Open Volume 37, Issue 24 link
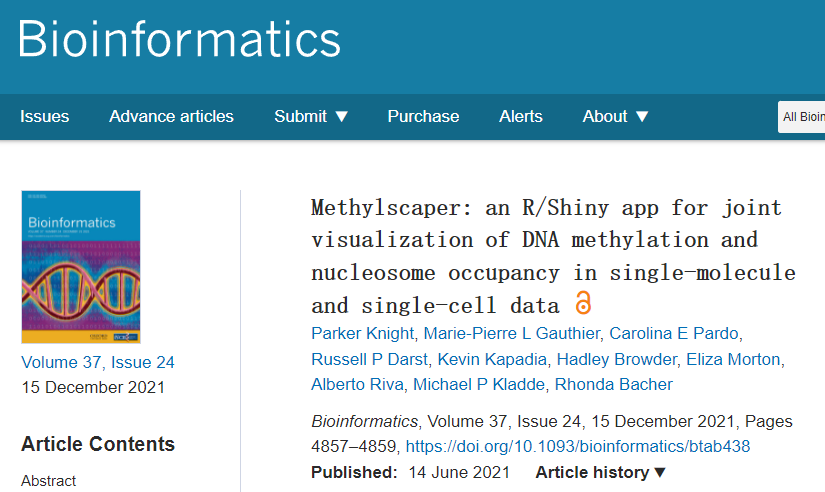 pos(98,362)
